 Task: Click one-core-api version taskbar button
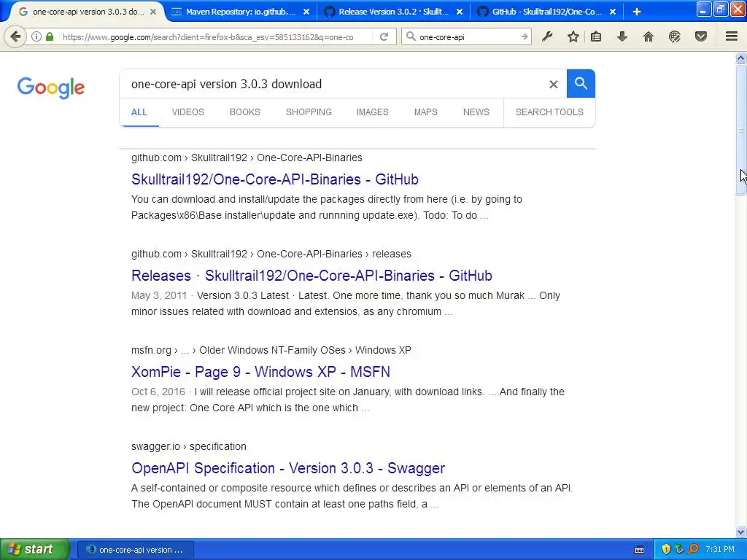(135, 550)
